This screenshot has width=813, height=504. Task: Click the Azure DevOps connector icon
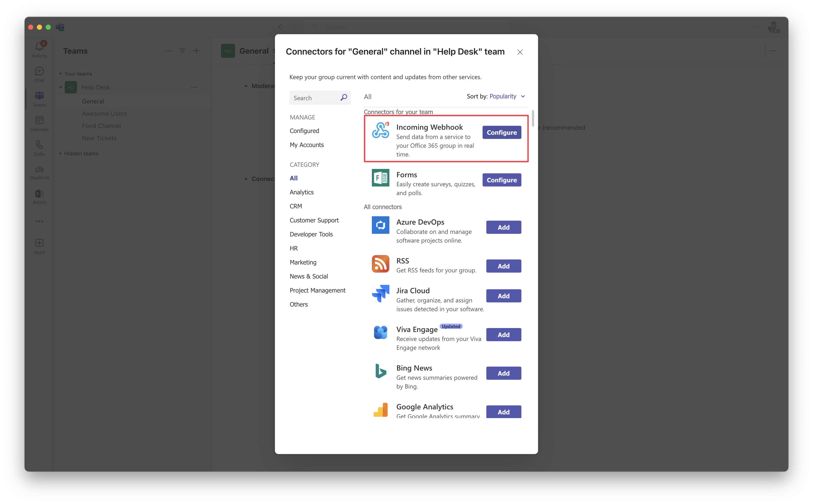(x=380, y=225)
